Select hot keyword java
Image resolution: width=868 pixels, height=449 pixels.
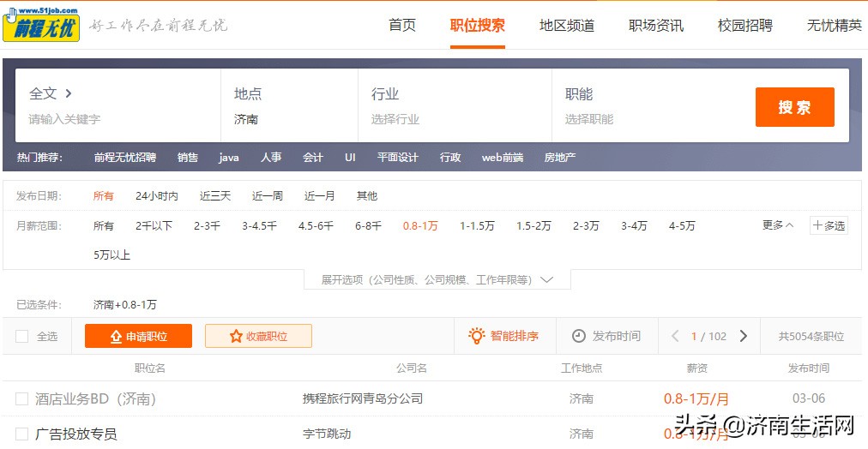[x=229, y=158]
